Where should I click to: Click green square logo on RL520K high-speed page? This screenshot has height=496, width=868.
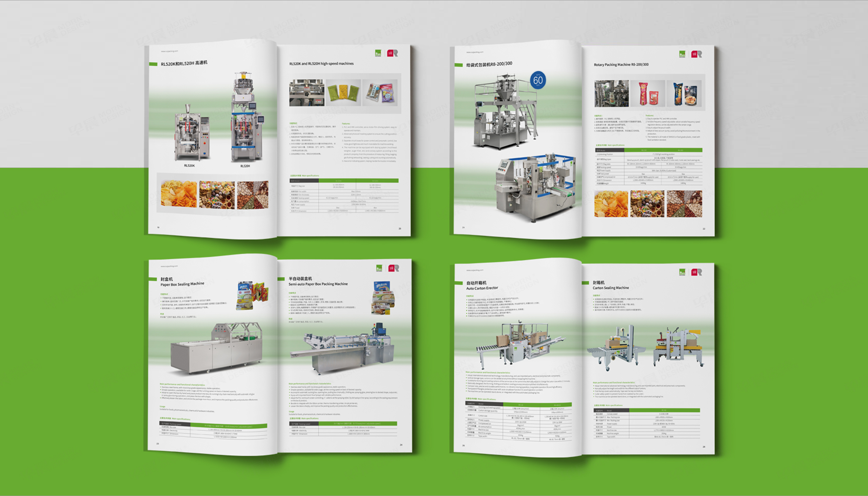[x=378, y=53]
